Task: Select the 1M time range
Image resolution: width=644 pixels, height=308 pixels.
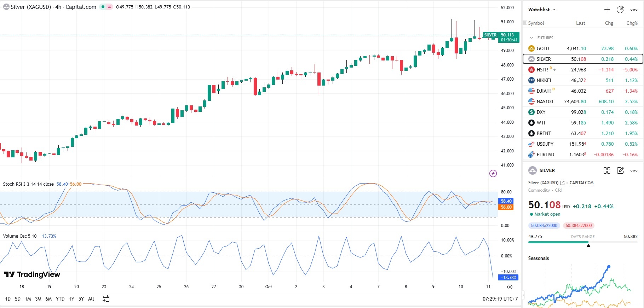Action: [x=28, y=299]
